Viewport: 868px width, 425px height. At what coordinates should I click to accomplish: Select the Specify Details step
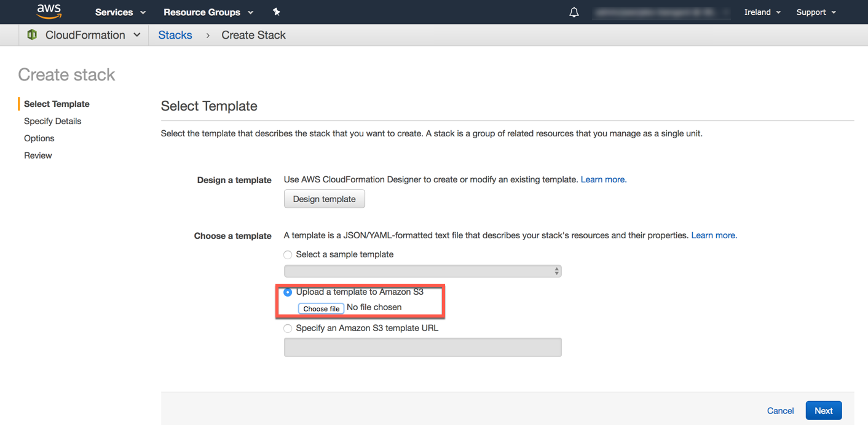pyautogui.click(x=52, y=121)
